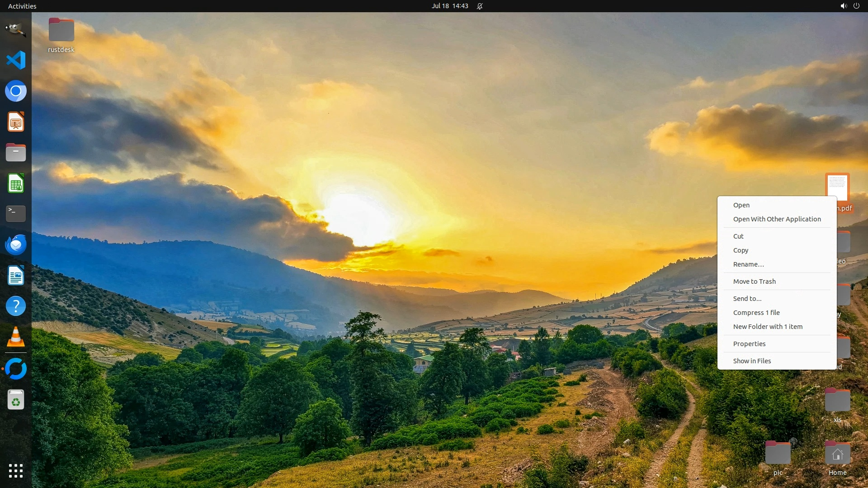Screen dimensions: 868x488
Task: Choose 'Compress 1 file' option
Action: (756, 313)
